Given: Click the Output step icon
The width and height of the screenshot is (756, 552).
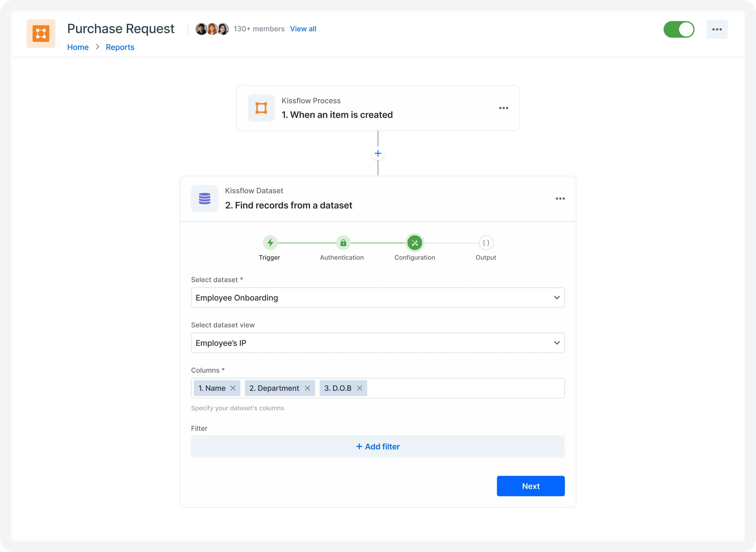Looking at the screenshot, I should coord(486,242).
